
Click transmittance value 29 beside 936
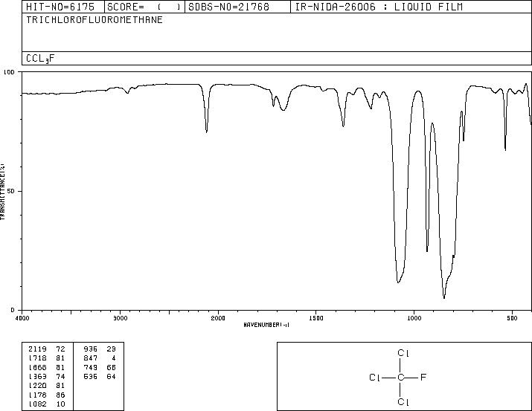point(112,349)
